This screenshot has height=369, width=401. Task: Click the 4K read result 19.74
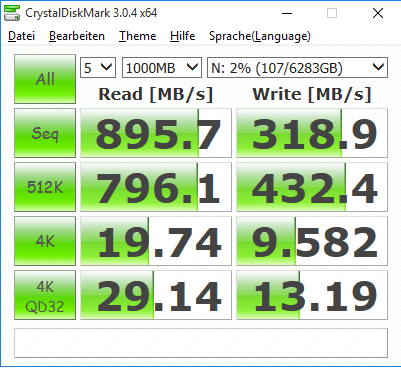coord(156,241)
